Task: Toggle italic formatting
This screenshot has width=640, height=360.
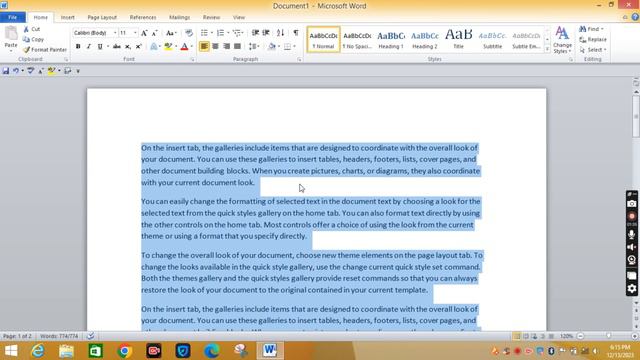Action: click(89, 47)
